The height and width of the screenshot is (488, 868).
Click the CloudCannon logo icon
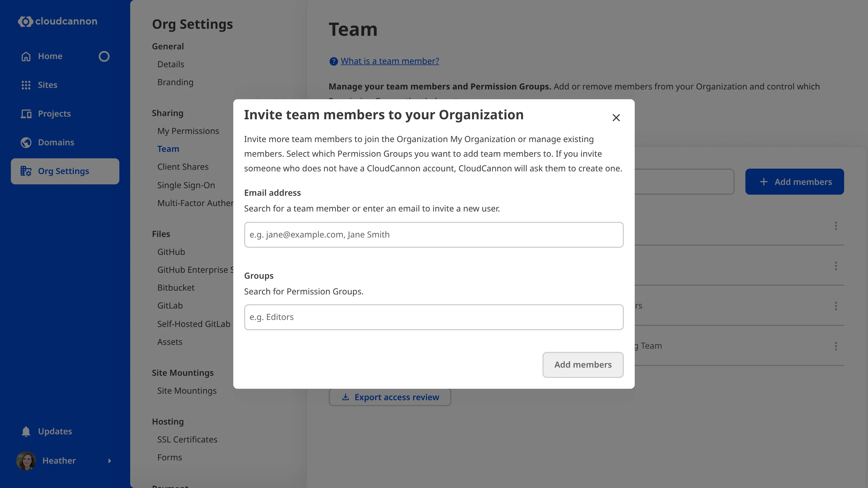pyautogui.click(x=25, y=21)
